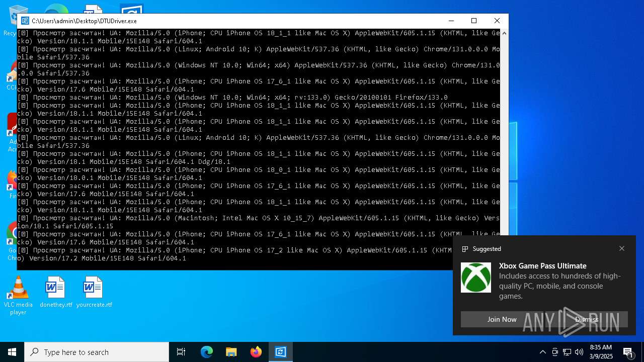Viewport: 644px width, 362px height.
Task: Dismiss the Xbox Game Pass notification
Action: pos(587,319)
